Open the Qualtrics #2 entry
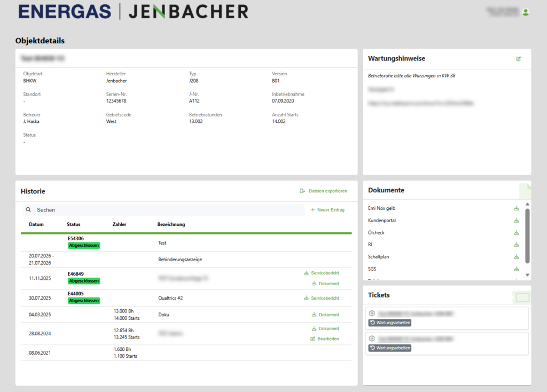This screenshot has height=392, width=547. (x=170, y=298)
